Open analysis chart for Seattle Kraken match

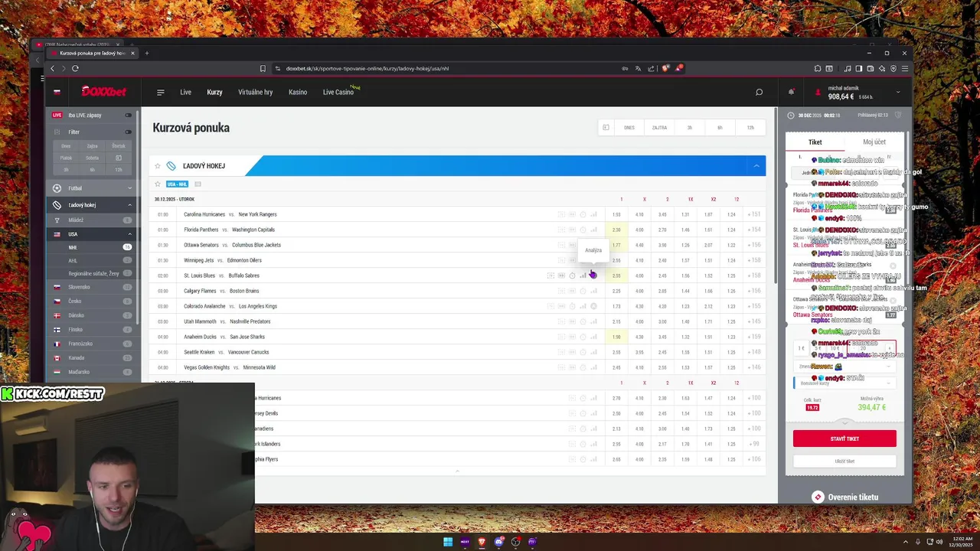pyautogui.click(x=593, y=352)
